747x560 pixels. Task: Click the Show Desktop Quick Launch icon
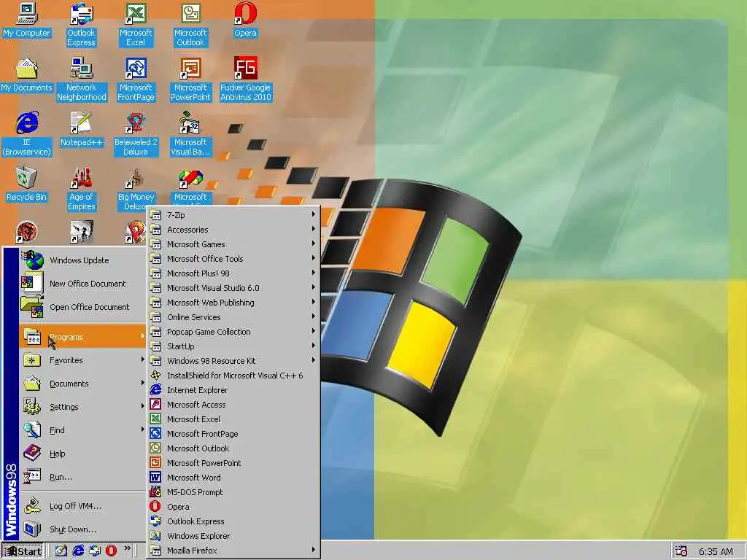click(x=61, y=551)
